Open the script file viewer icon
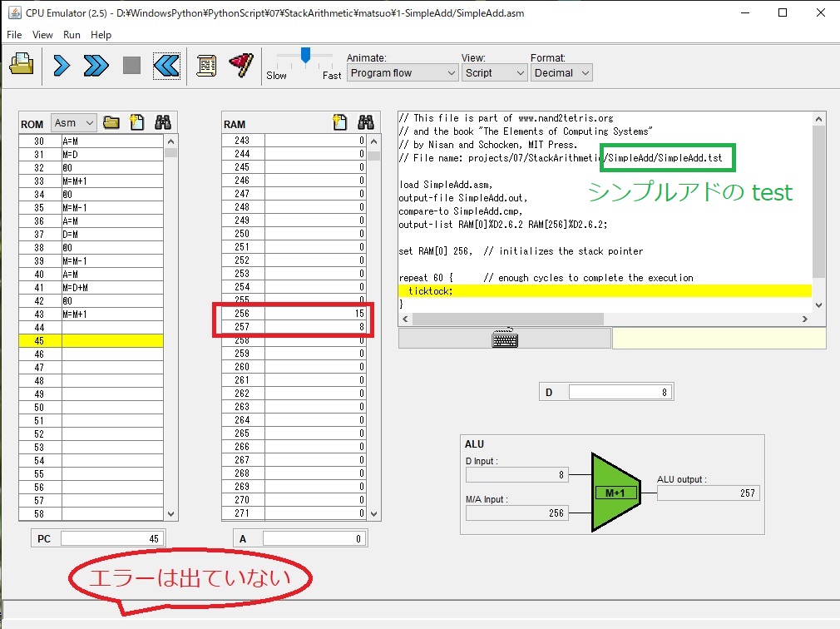This screenshot has width=840, height=629. [205, 65]
